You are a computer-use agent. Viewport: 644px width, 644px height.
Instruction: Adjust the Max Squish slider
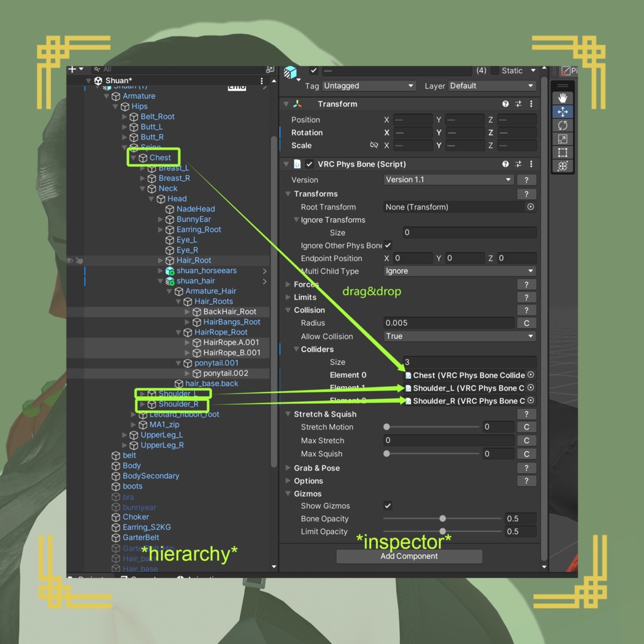pos(431,454)
